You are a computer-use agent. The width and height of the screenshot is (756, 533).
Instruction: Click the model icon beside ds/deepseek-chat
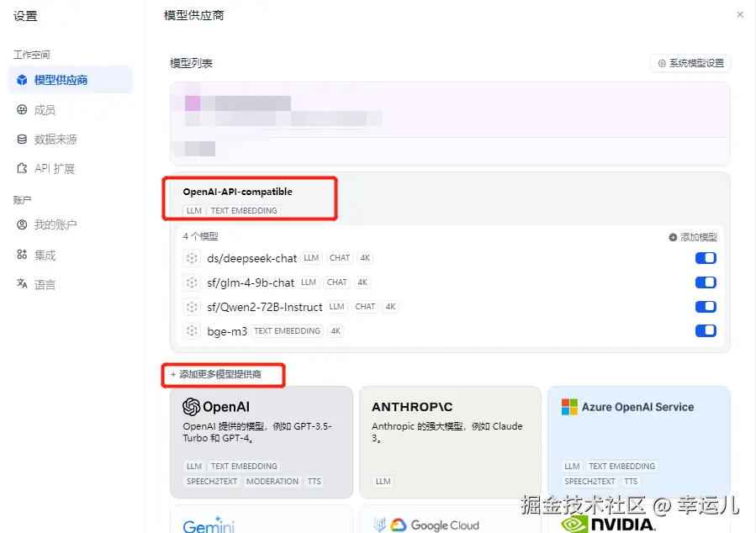pos(192,258)
